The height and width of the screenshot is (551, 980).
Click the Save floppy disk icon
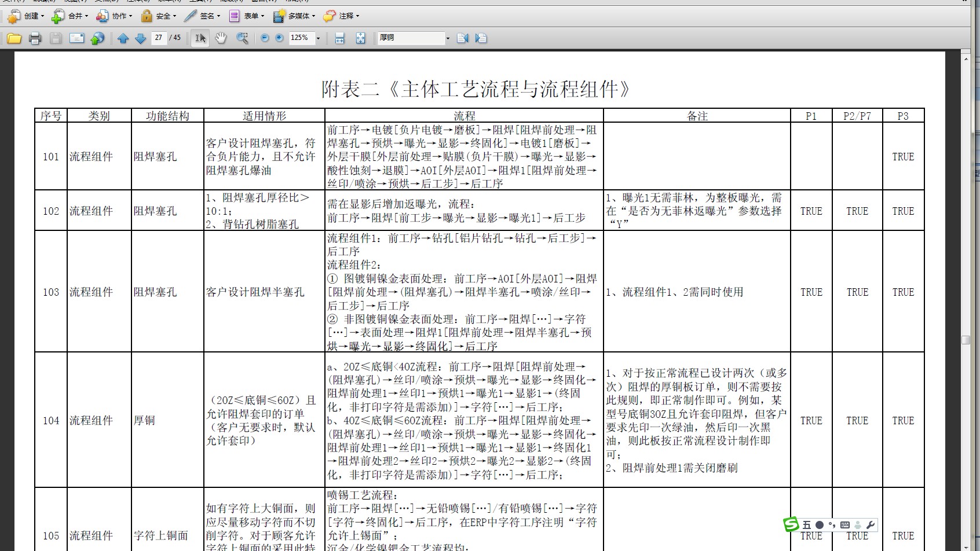[x=56, y=38]
